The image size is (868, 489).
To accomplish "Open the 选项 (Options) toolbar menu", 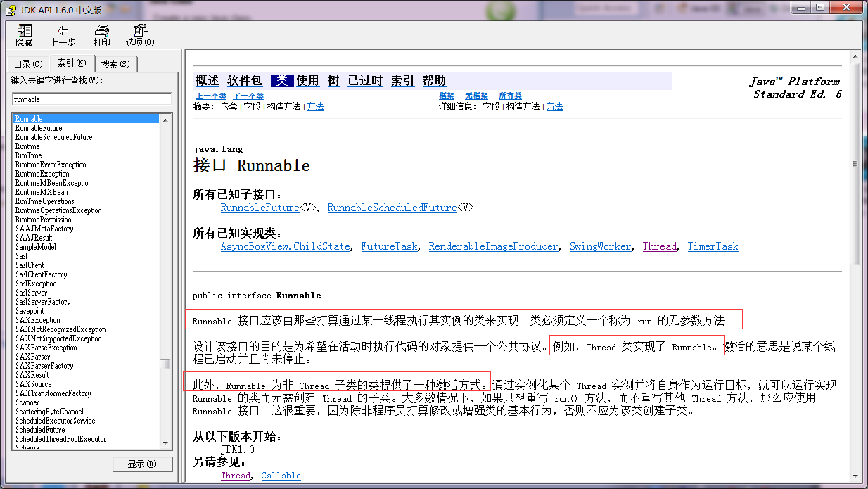I will [140, 35].
